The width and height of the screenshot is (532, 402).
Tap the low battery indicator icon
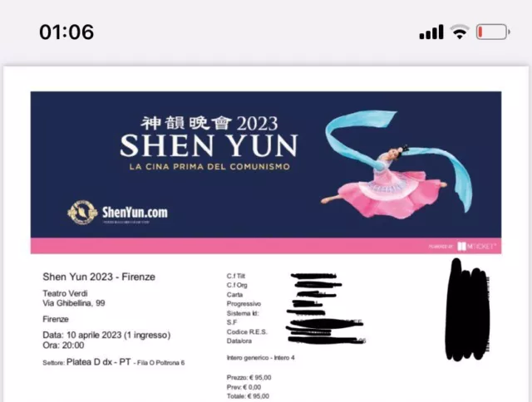point(493,32)
